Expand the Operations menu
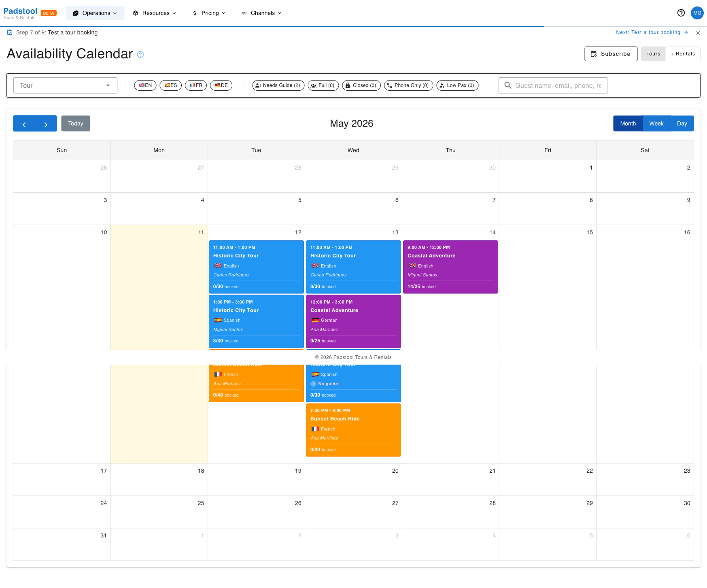707x588 pixels. click(x=96, y=13)
